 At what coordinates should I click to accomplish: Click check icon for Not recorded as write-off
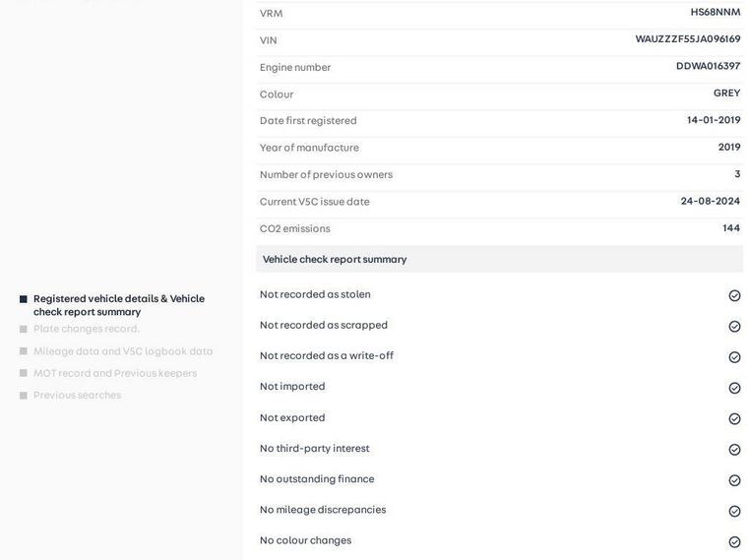[734, 357]
